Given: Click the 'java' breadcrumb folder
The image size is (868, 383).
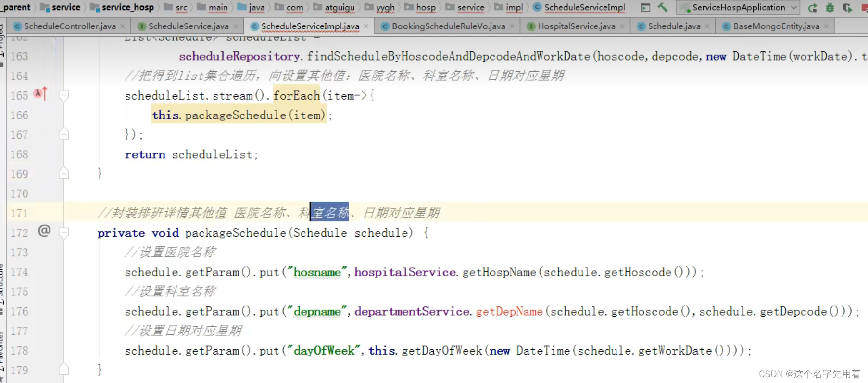Looking at the screenshot, I should [252, 7].
